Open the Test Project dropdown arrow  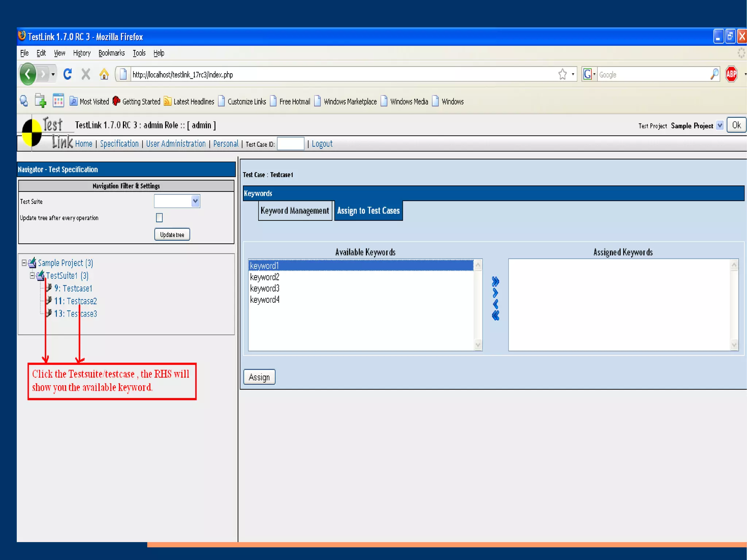click(x=720, y=125)
